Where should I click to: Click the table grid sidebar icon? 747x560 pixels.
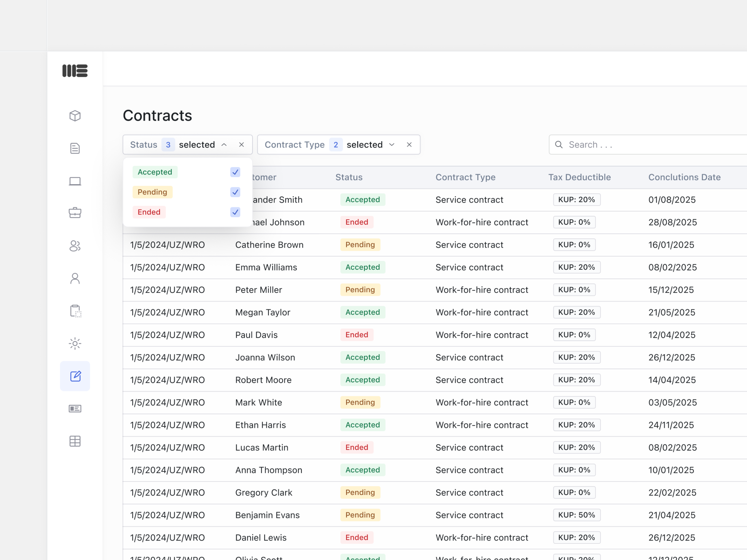coord(75,441)
